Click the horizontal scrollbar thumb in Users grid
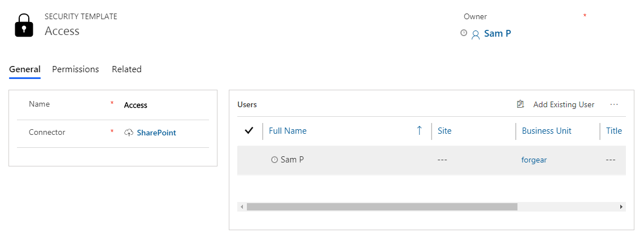 pos(382,207)
